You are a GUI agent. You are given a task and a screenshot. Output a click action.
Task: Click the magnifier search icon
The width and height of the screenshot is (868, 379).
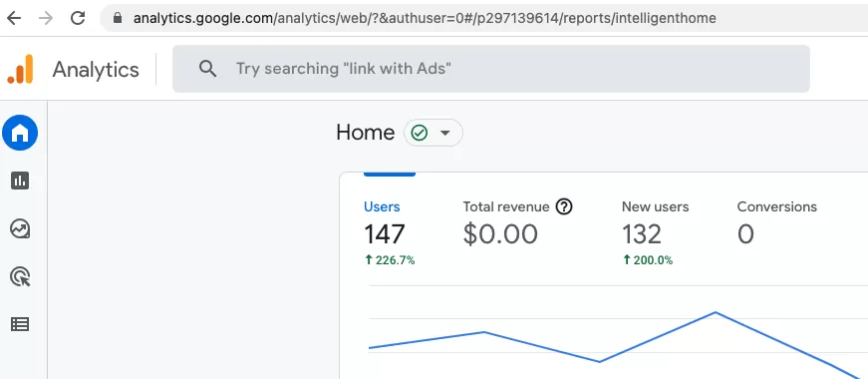207,69
